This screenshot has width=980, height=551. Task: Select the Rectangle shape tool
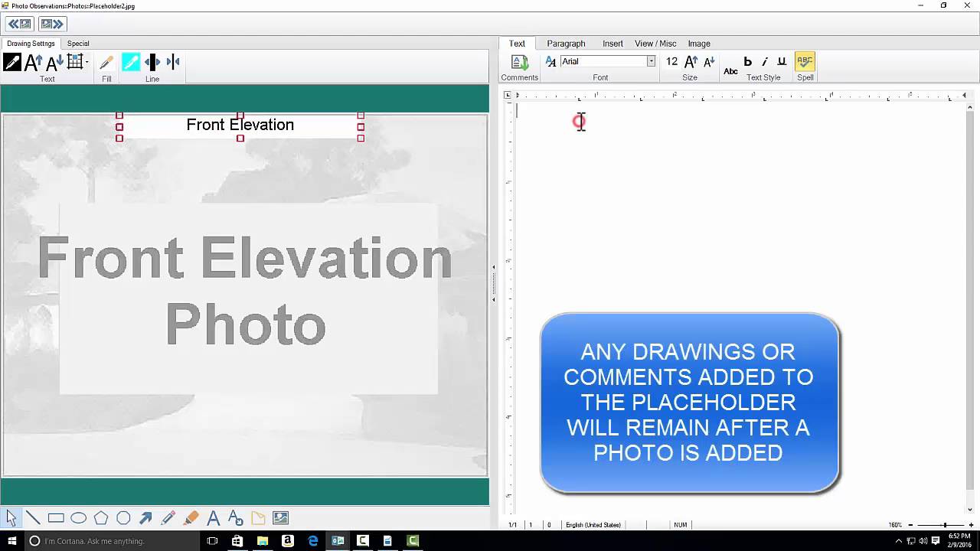coord(56,518)
